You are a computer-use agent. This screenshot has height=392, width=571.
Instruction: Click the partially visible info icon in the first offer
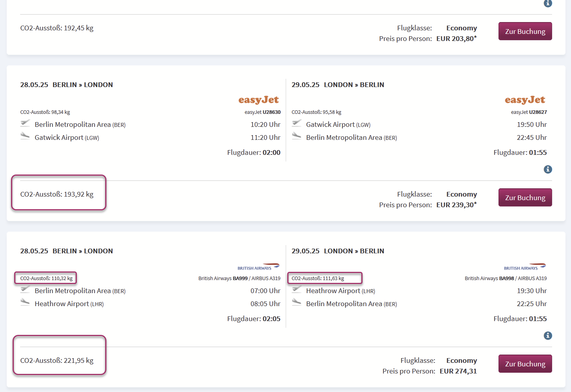[548, 3]
